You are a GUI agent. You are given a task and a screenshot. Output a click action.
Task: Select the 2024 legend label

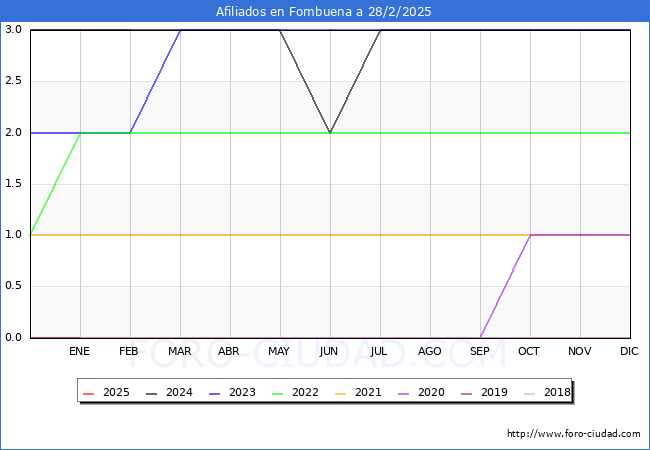179,392
